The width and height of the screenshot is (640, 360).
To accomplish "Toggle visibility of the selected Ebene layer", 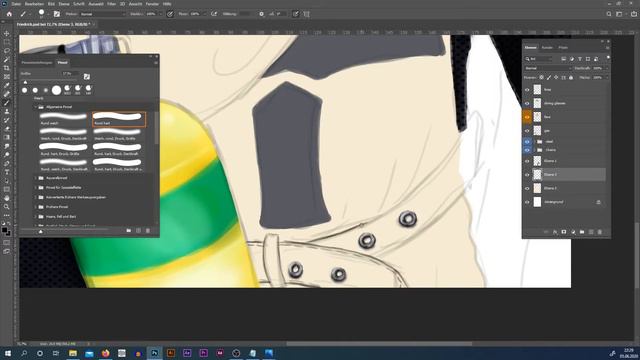I will point(527,175).
